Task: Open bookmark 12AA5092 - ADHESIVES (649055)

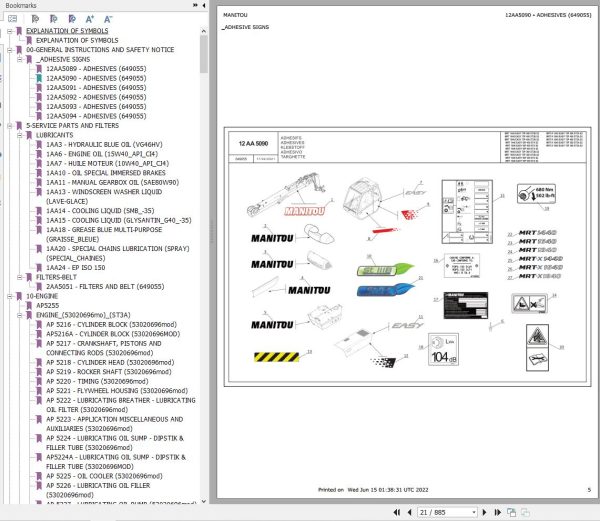Action: pos(96,97)
